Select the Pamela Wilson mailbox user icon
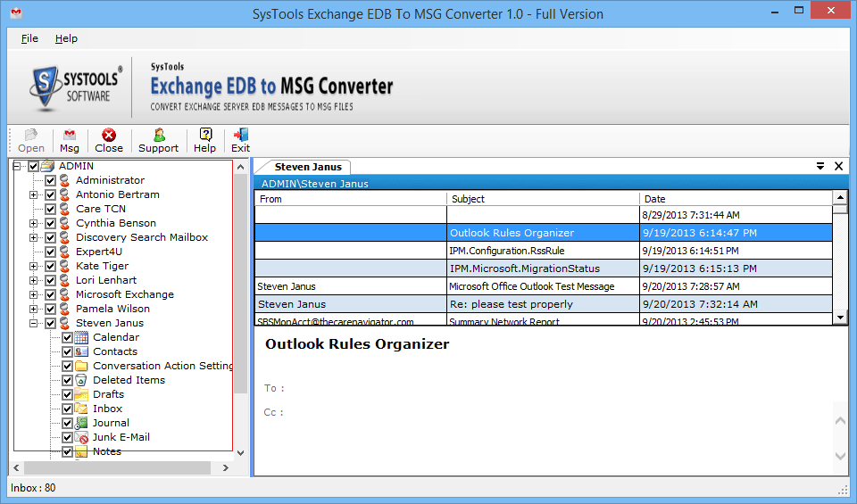Image resolution: width=857 pixels, height=504 pixels. [x=65, y=308]
